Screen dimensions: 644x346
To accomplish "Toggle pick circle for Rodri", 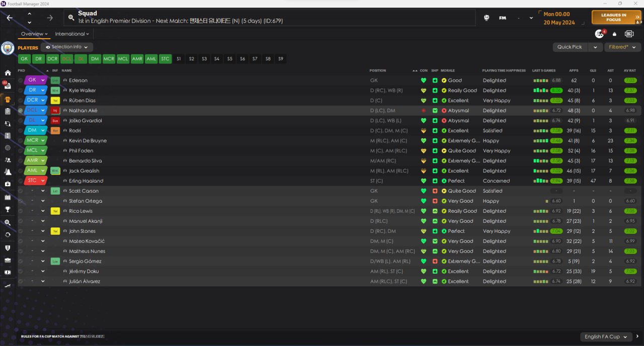I will point(21,131).
